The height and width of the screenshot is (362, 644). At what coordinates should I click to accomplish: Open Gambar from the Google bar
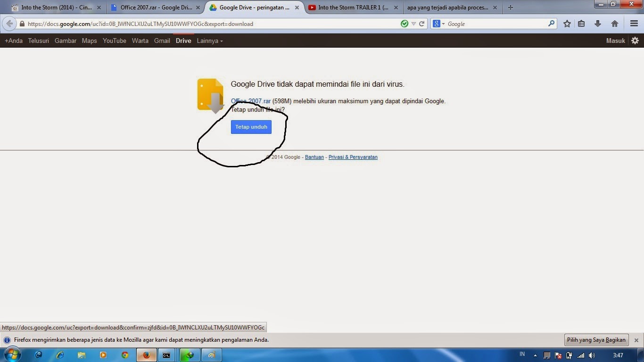coord(66,41)
